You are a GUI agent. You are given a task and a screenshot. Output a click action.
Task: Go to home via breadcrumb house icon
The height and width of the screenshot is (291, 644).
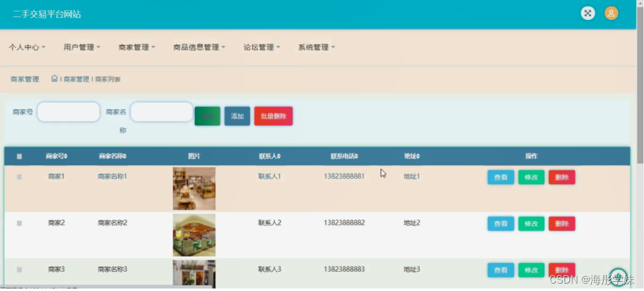point(54,78)
